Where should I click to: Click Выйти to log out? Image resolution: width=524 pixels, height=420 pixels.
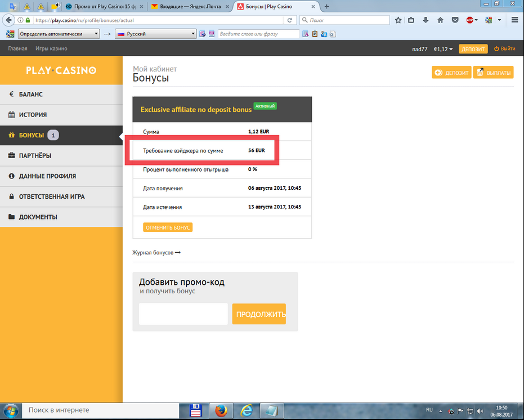[505, 48]
